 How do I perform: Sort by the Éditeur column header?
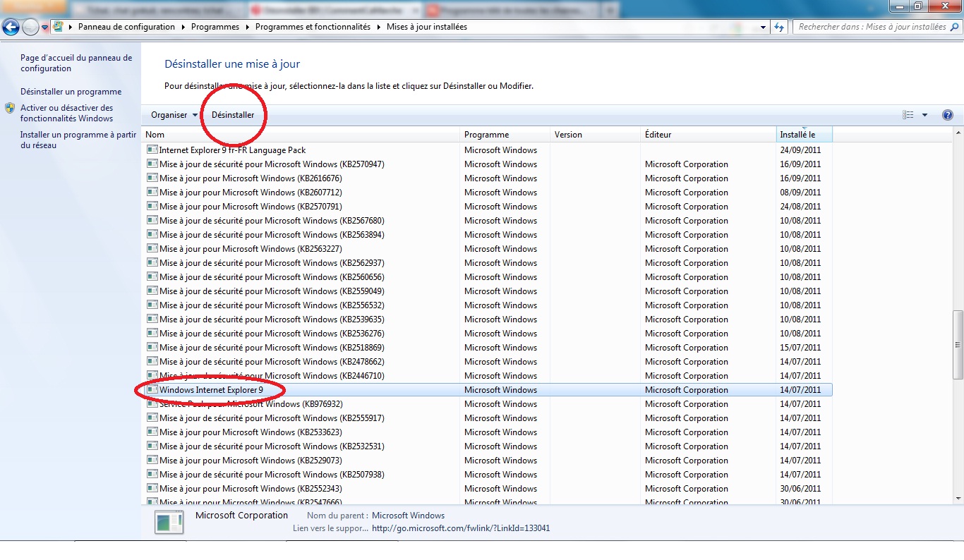709,135
